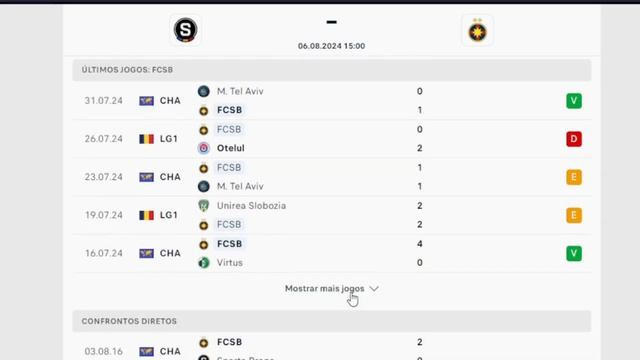Expand Mostrar mais jogos chevron

[x=374, y=289]
